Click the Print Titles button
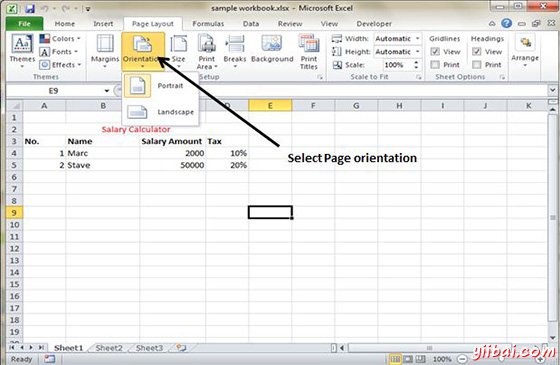The width and height of the screenshot is (560, 365). click(x=309, y=52)
